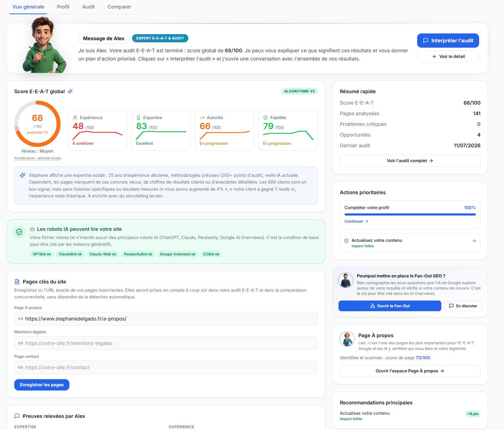The height and width of the screenshot is (430, 504).
Task: Click the sparkle icon beside Score E-E-A-T global
Action: point(70,91)
